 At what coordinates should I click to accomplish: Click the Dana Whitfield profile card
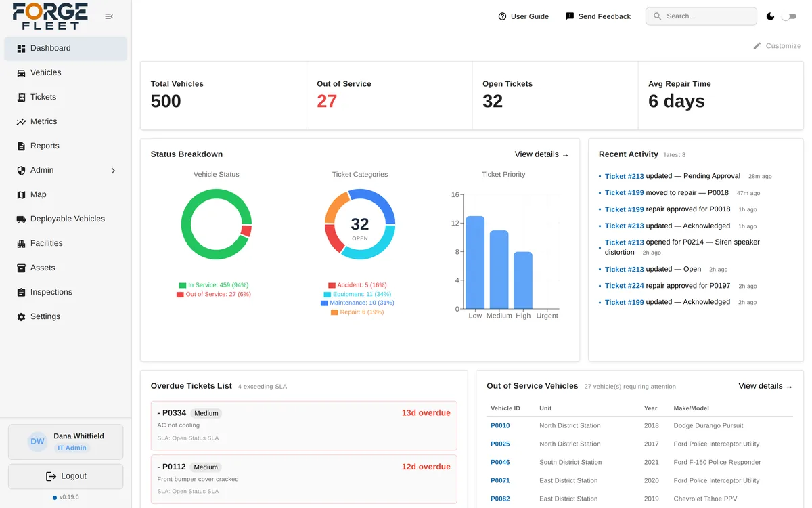[66, 442]
